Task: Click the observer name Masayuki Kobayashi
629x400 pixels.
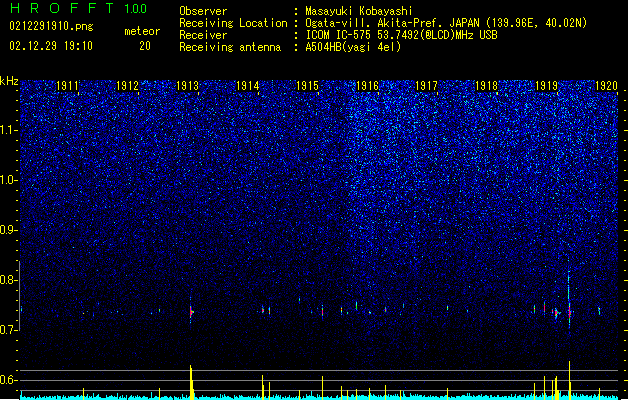Action: point(359,11)
